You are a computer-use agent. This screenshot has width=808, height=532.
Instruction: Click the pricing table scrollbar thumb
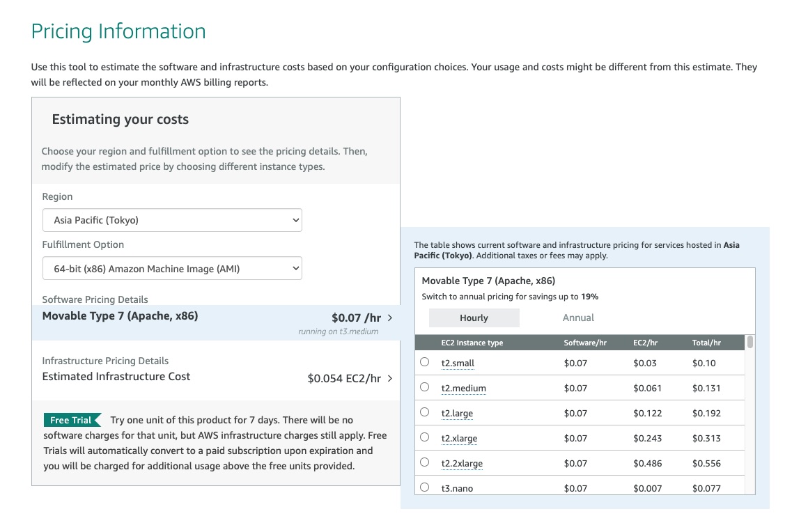click(750, 342)
